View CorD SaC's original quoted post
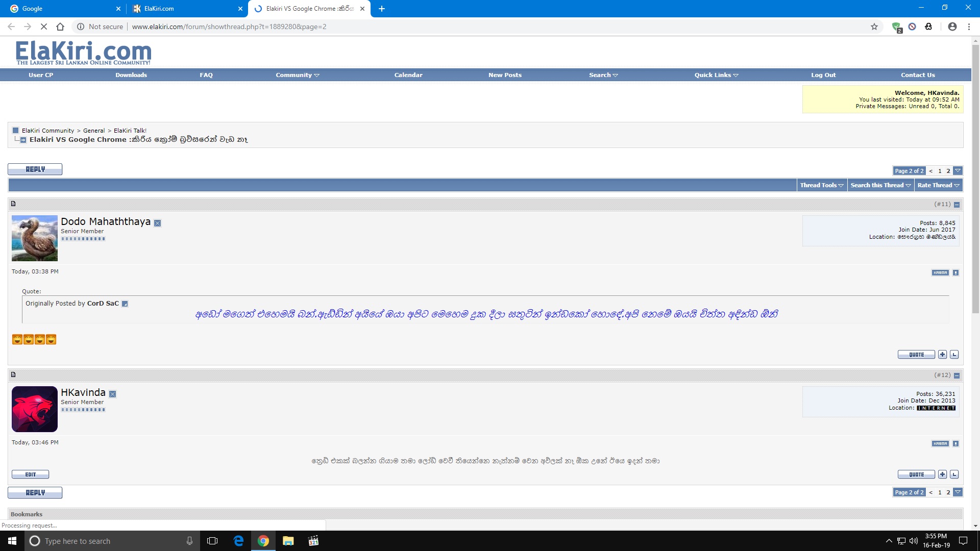Screen dimensions: 980x551 coord(125,304)
